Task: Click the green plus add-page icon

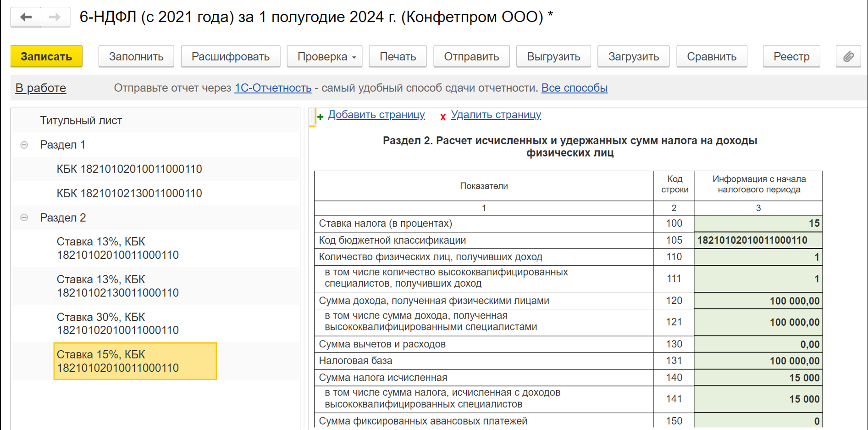Action: 321,117
